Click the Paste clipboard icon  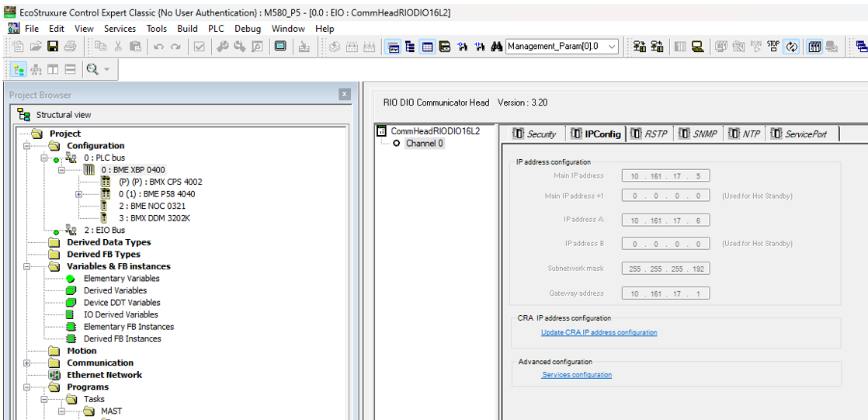coord(135,47)
